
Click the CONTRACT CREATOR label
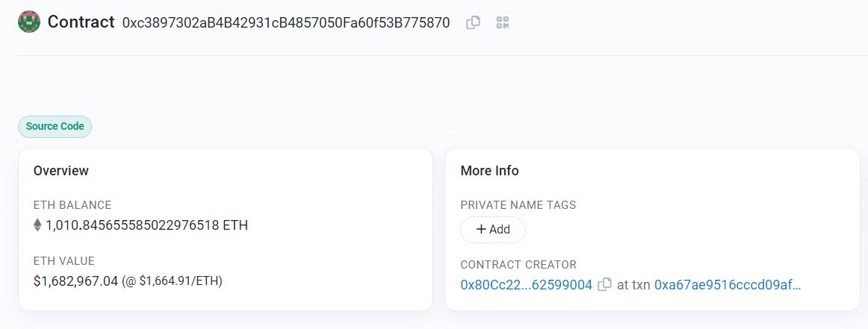pyautogui.click(x=518, y=265)
